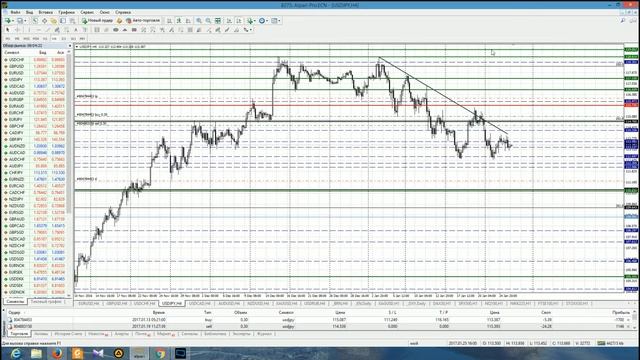Image resolution: width=640 pixels, height=360 pixels.
Task: Open the Новости terminal tab
Action: (x=98, y=334)
